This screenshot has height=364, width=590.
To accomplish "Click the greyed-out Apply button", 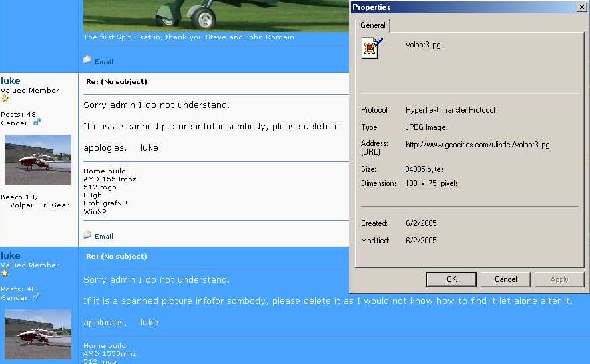I will [559, 279].
